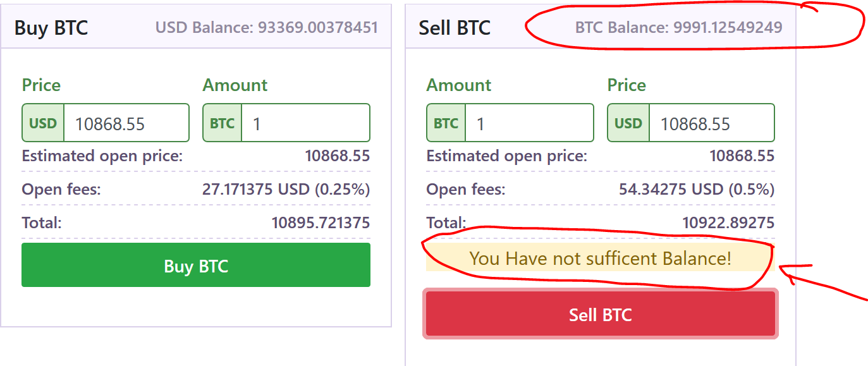Focus the Sell amount BTC input field

coord(530,123)
